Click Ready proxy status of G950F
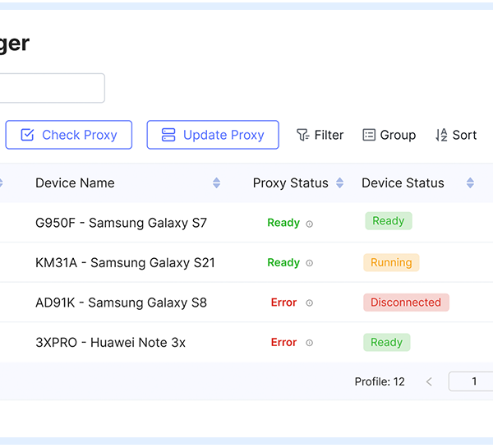493x448 pixels. point(283,223)
